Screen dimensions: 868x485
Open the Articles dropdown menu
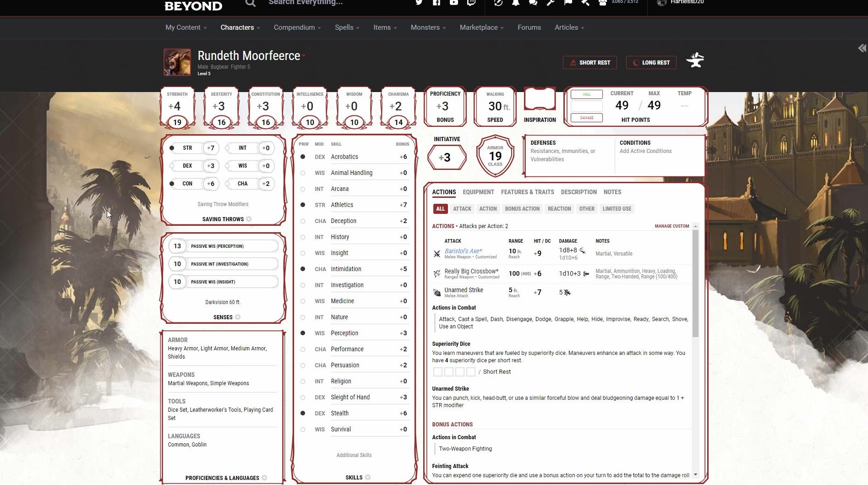(569, 27)
